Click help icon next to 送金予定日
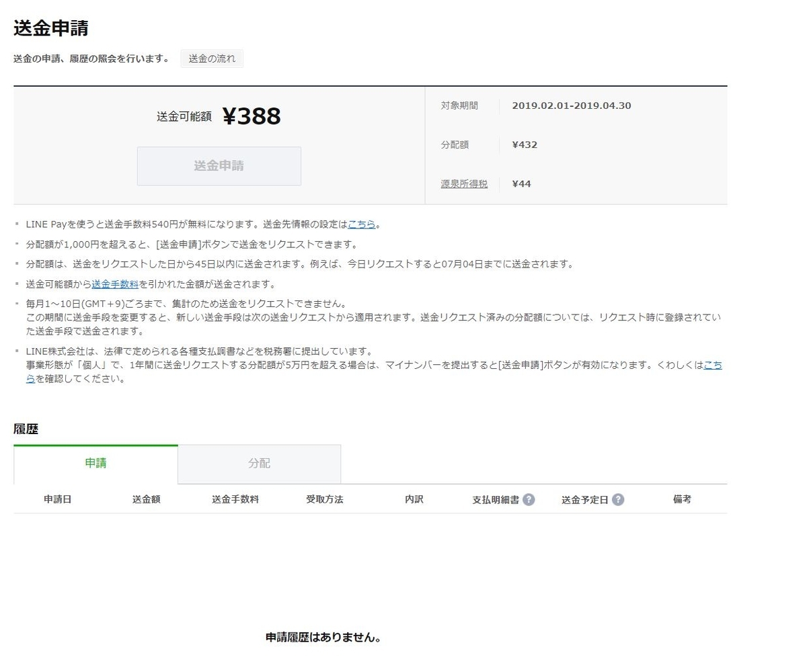Image resolution: width=807 pixels, height=672 pixels. [x=618, y=500]
